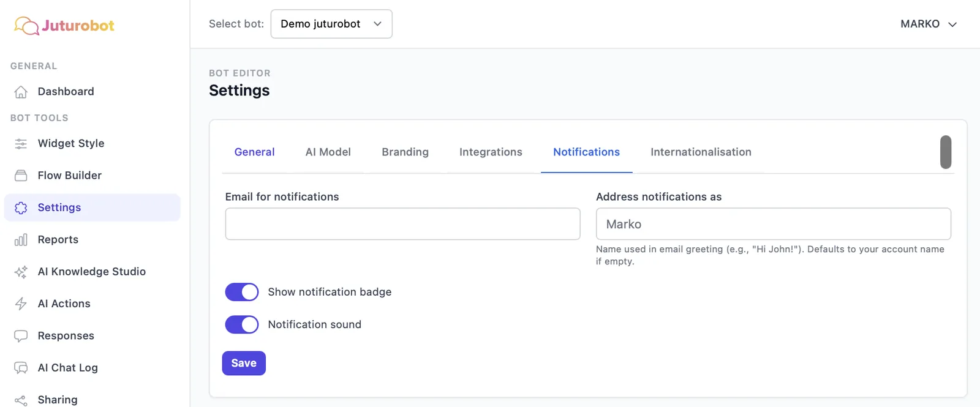Click the Address notifications as field
The image size is (980, 407).
[773, 224]
